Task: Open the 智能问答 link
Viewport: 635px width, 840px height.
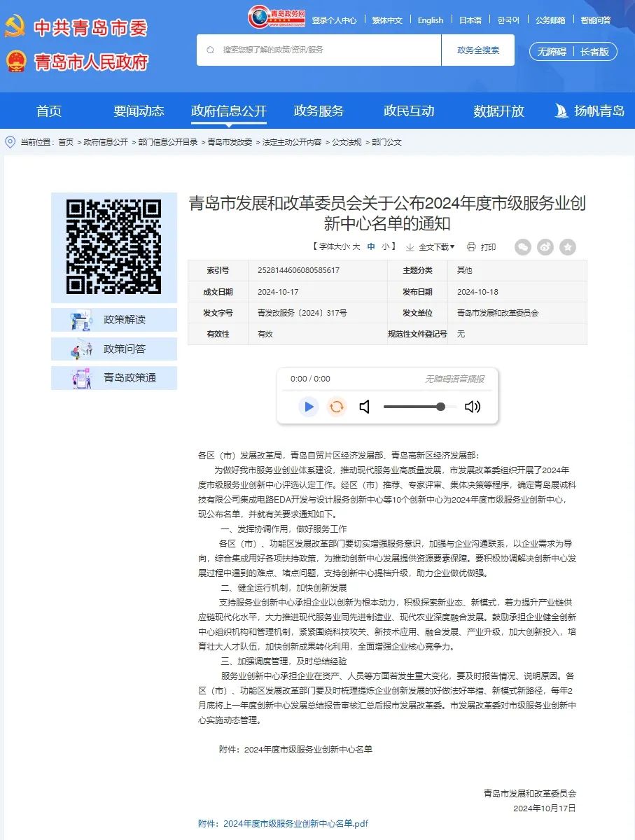Action: pyautogui.click(x=595, y=20)
